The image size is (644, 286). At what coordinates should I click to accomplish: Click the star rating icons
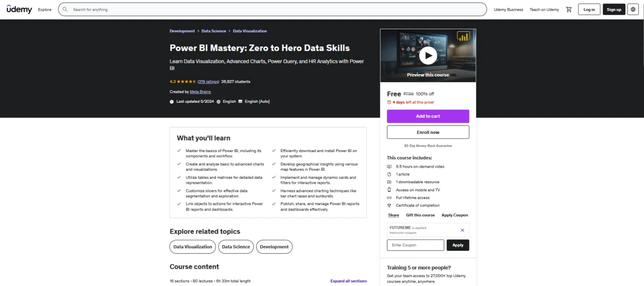coord(187,82)
